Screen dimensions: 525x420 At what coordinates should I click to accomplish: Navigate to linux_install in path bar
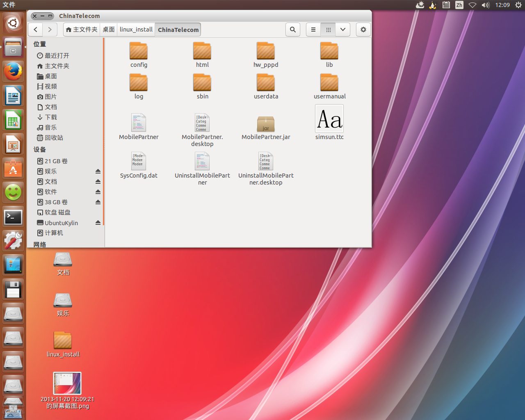click(x=136, y=30)
